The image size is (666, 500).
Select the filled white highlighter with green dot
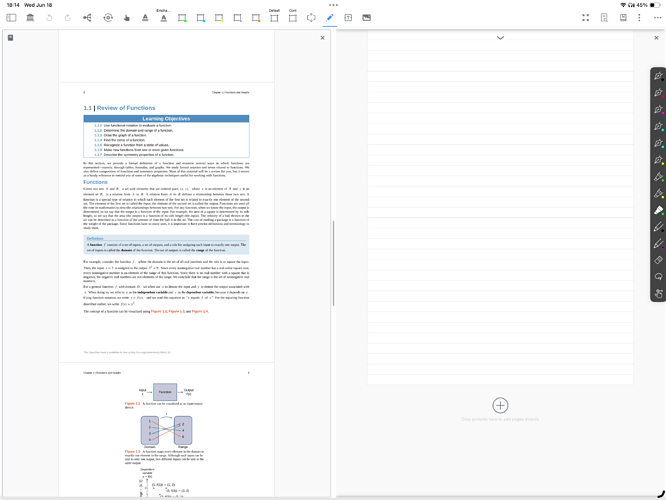click(658, 210)
